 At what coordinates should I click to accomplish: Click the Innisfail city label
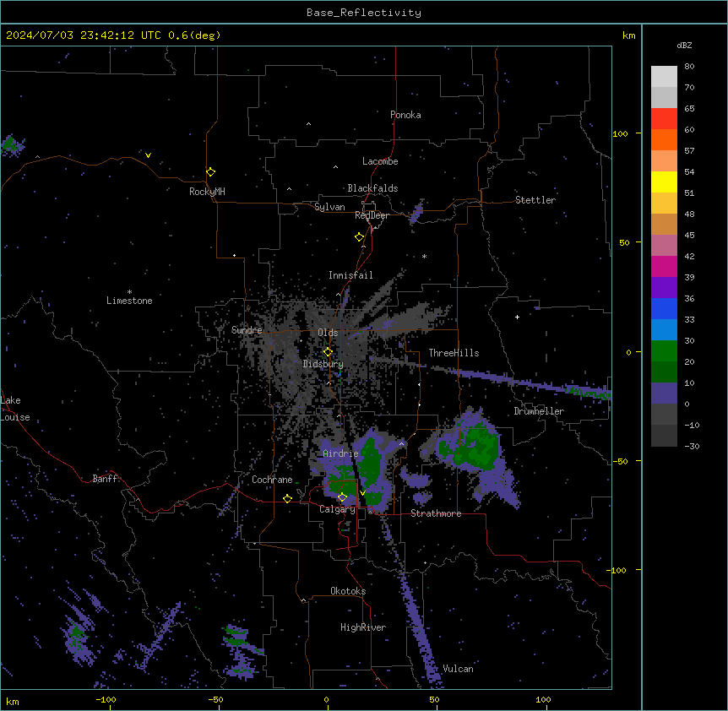click(x=350, y=275)
